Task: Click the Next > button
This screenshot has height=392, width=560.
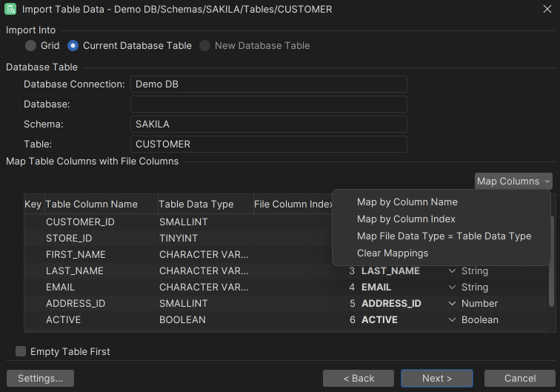Action: (436, 378)
